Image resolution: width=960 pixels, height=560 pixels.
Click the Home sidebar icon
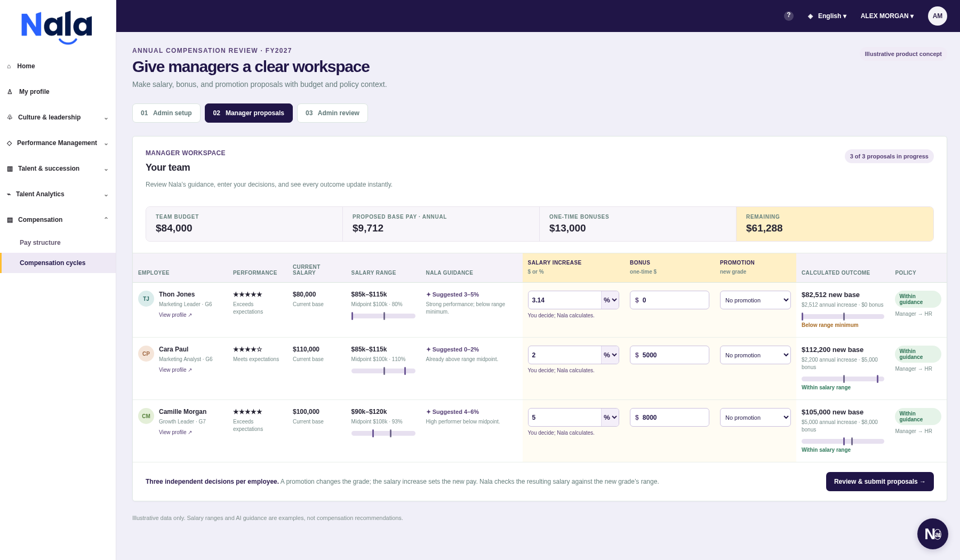tap(9, 66)
